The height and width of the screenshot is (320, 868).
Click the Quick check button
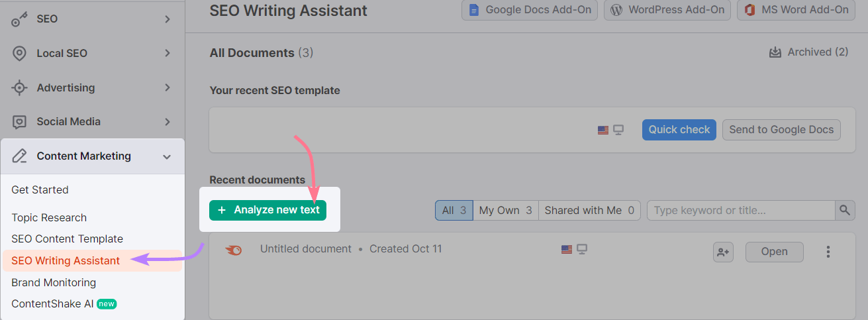679,130
